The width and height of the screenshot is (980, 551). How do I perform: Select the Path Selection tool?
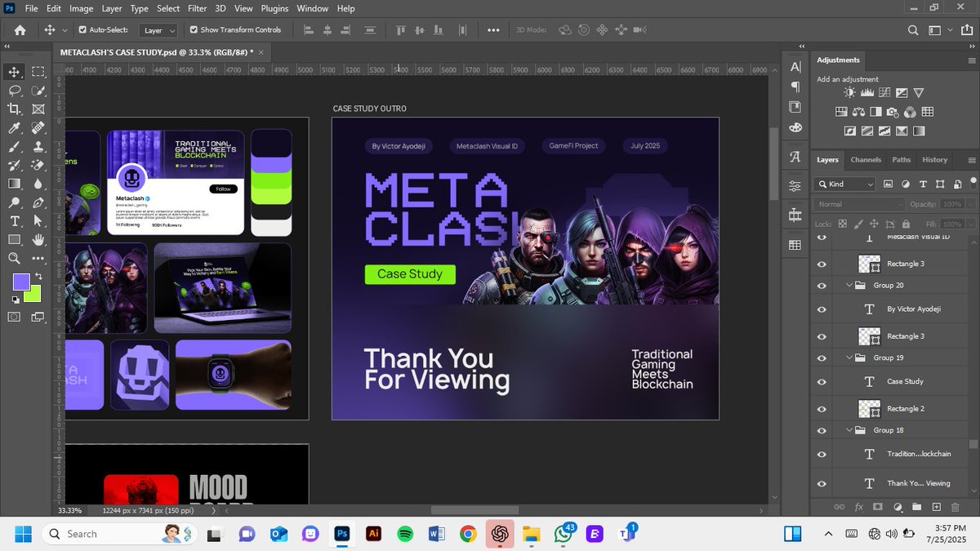(38, 221)
